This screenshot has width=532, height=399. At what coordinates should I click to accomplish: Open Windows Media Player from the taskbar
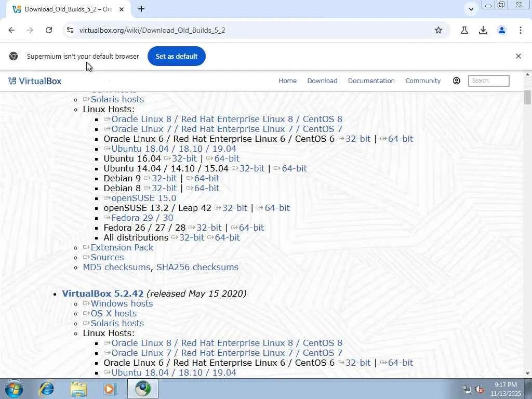[x=110, y=389]
